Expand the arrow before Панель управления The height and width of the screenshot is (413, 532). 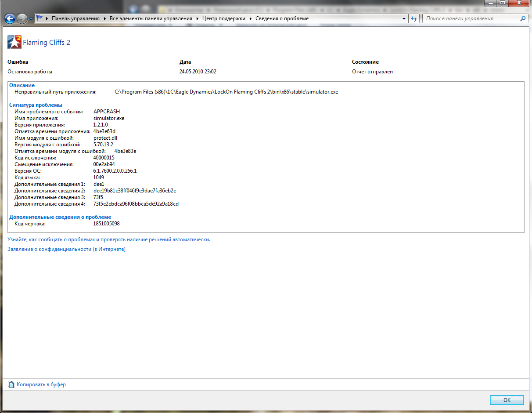(47, 18)
